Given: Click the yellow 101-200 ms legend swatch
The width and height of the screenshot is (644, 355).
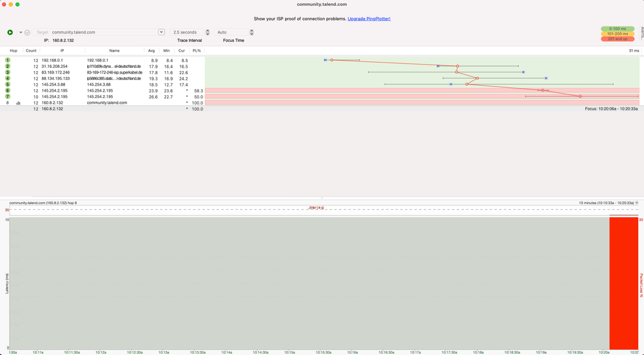Looking at the screenshot, I should [x=618, y=34].
